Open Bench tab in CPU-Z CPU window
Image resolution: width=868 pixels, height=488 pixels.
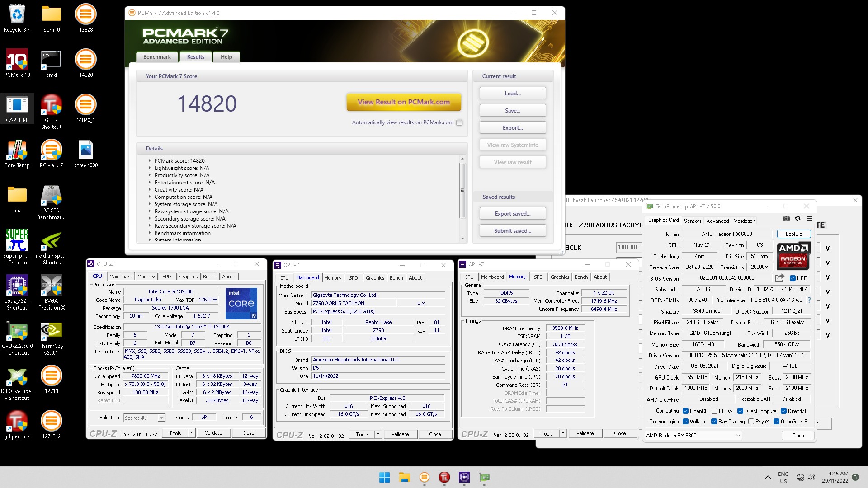click(209, 277)
